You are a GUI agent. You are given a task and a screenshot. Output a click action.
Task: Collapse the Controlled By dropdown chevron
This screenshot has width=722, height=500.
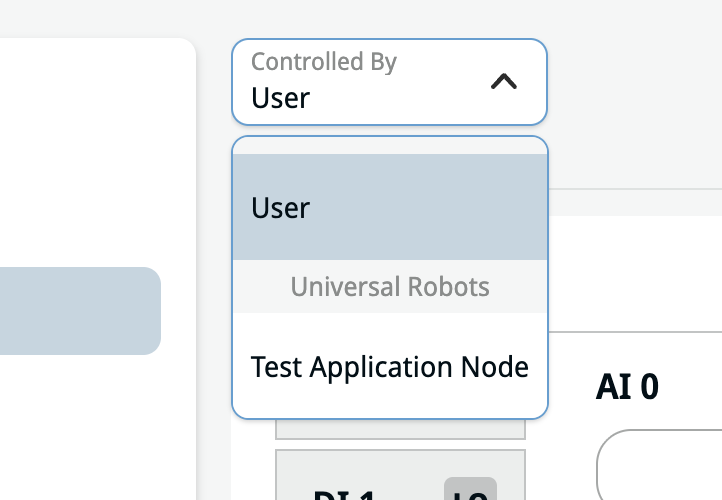click(504, 82)
